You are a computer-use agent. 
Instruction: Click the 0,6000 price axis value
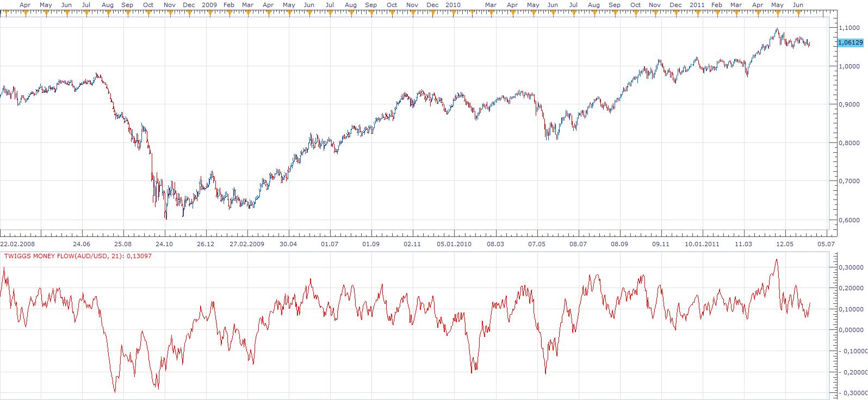tap(850, 221)
